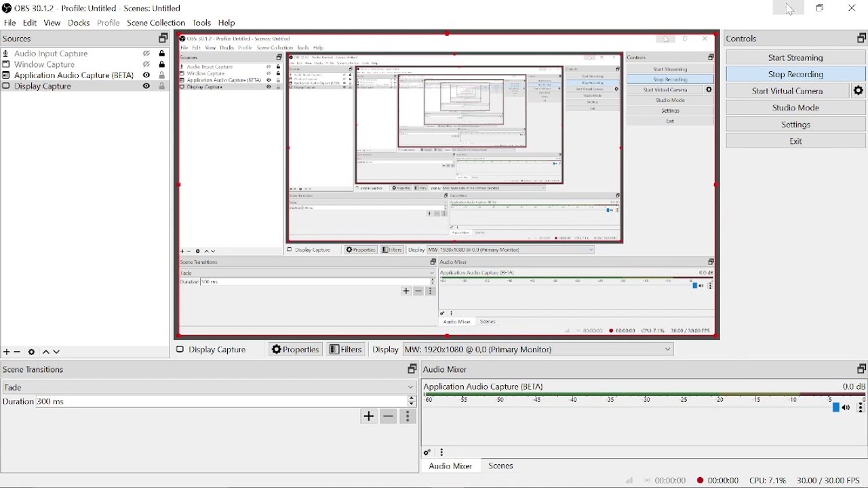Click the OBS logo in the title bar
The width and height of the screenshot is (868, 488).
click(x=7, y=8)
